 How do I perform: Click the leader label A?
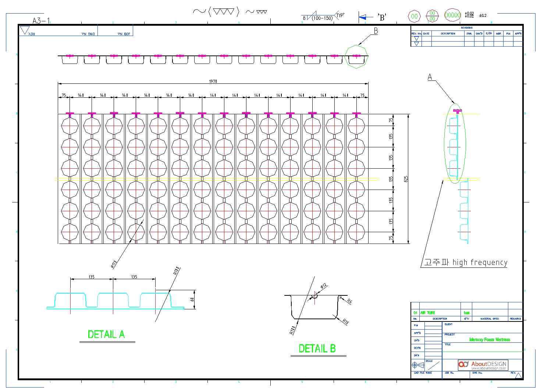pyautogui.click(x=430, y=77)
